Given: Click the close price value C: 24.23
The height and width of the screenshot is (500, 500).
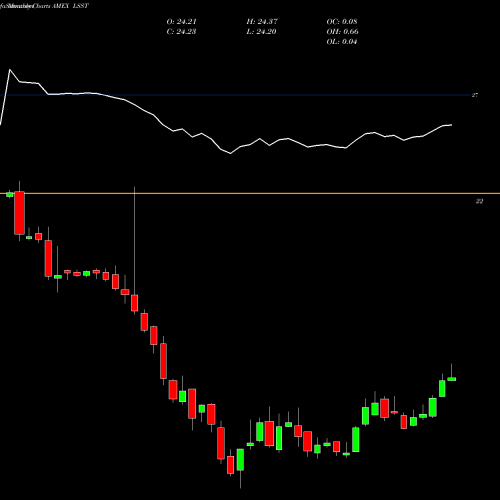Looking at the screenshot, I should point(181,32).
